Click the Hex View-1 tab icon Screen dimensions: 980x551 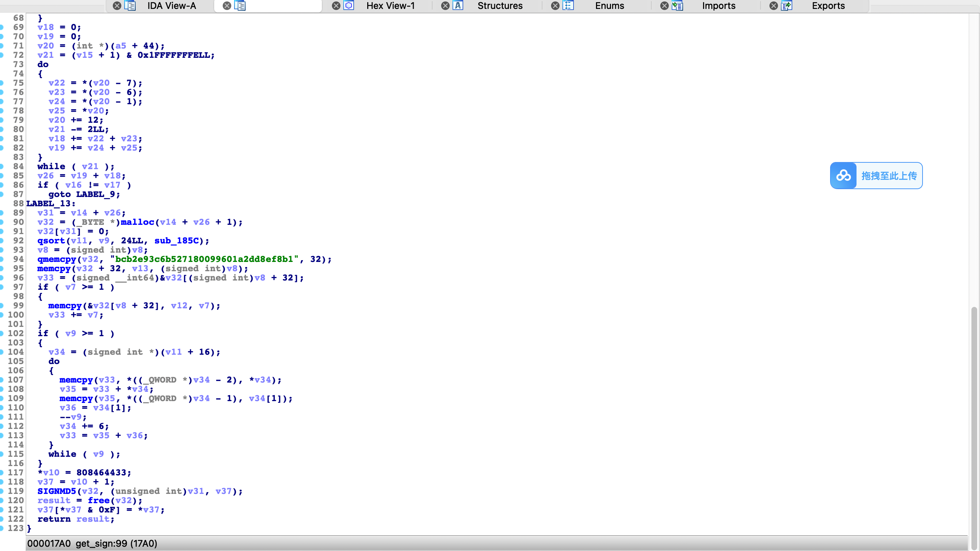(x=349, y=6)
